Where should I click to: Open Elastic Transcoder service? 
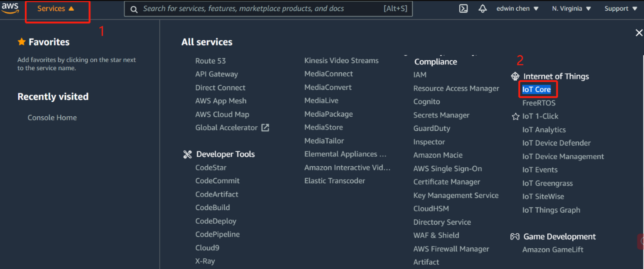(x=334, y=181)
